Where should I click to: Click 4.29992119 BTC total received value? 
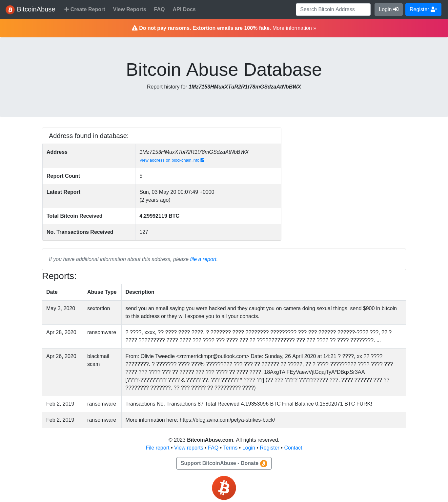coord(159,216)
